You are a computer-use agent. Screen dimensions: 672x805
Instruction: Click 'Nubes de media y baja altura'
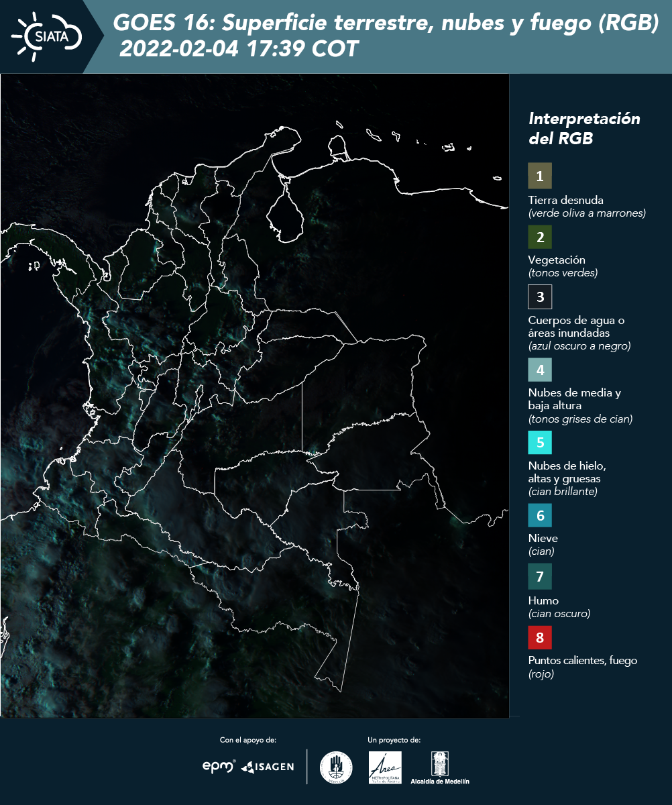pyautogui.click(x=575, y=399)
